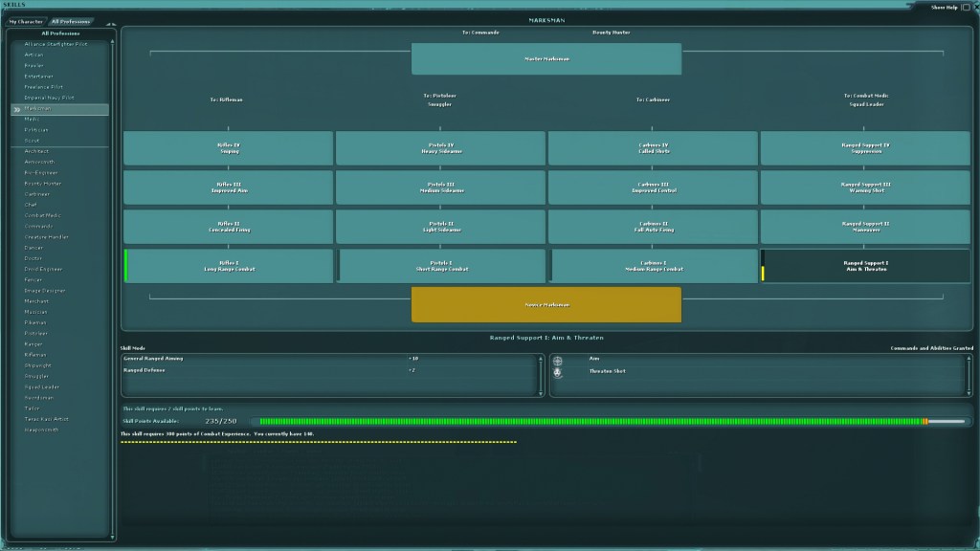Choose Bounty Hunter in the professions list
This screenshot has width=980, height=551.
pyautogui.click(x=43, y=183)
